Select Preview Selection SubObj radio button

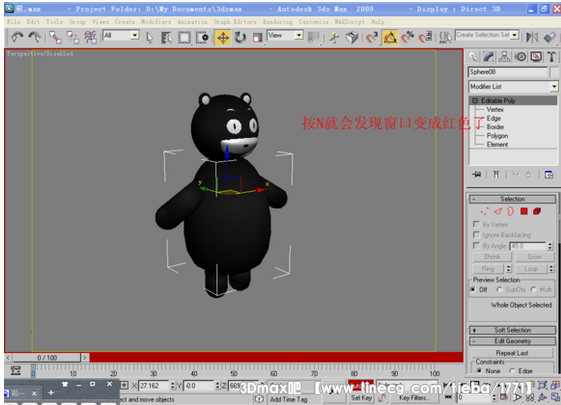pos(499,289)
